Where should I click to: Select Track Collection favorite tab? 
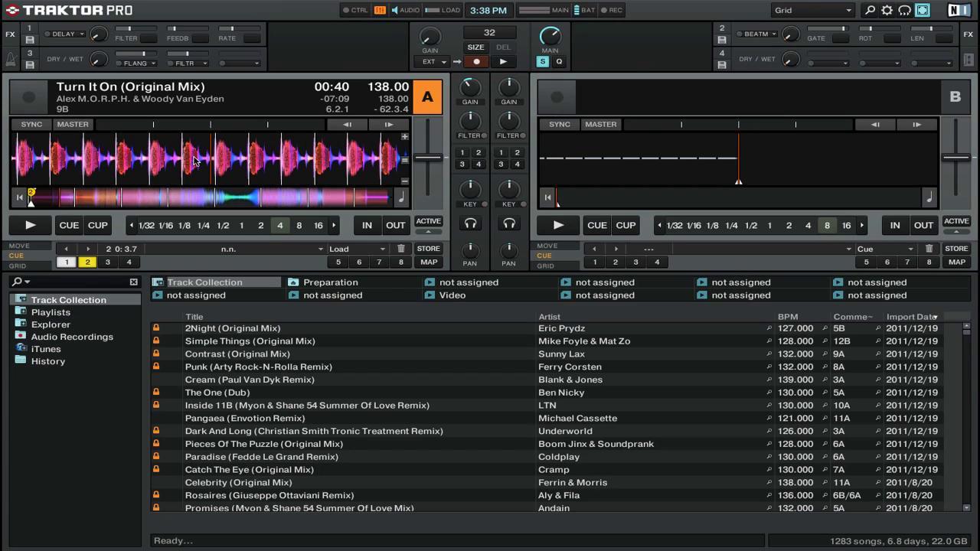(217, 282)
